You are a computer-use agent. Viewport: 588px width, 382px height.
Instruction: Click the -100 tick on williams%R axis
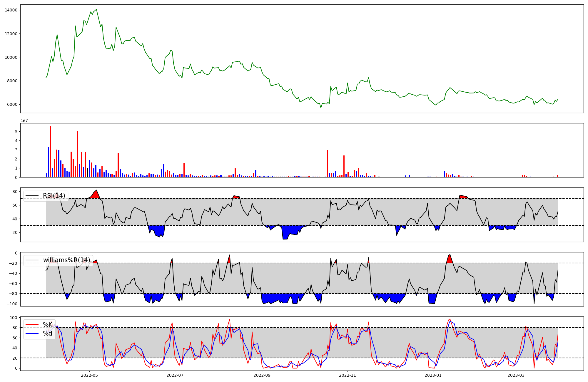click(x=13, y=304)
